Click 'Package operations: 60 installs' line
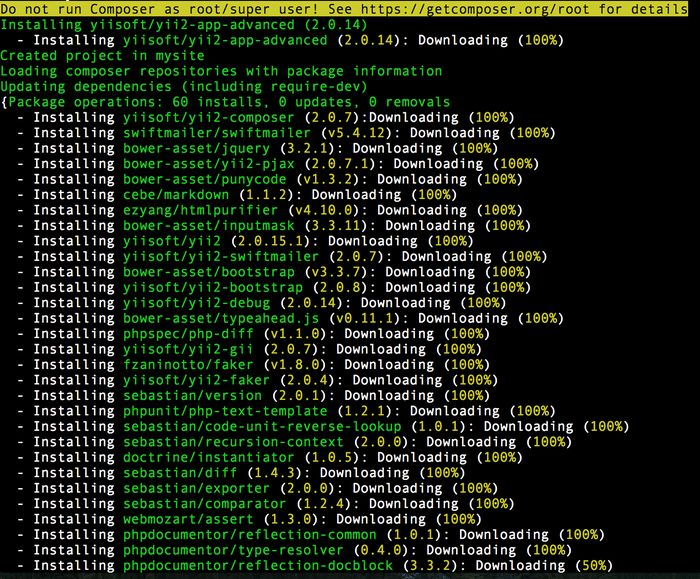Screen dimensions: 700x579 click(229, 102)
